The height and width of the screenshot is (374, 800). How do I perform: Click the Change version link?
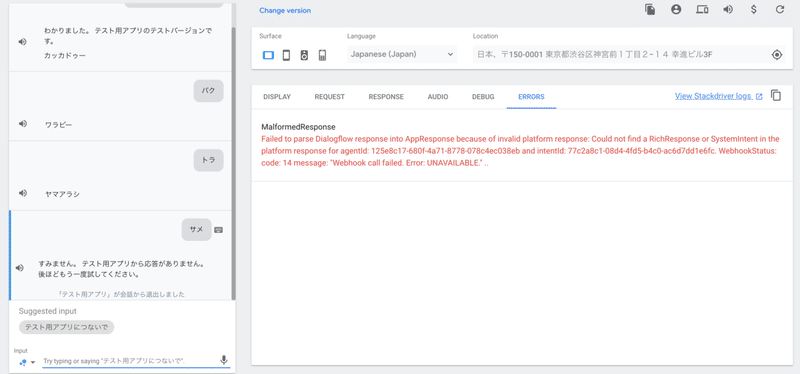[x=285, y=10]
